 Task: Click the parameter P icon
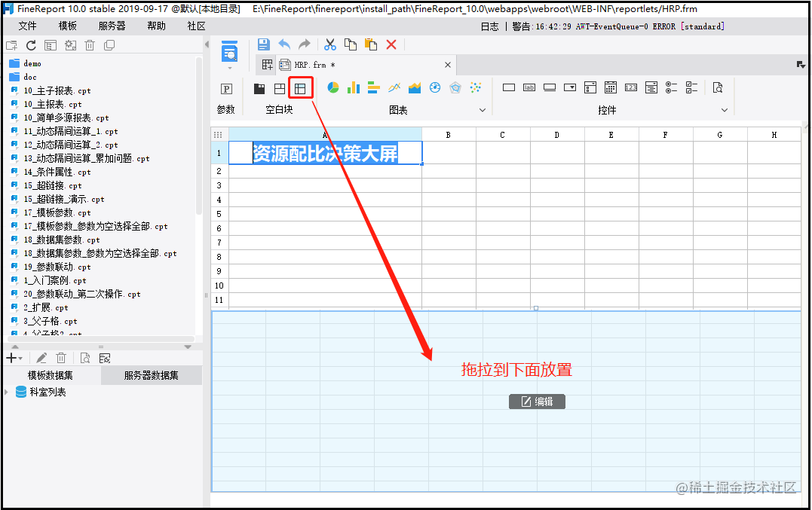[226, 88]
